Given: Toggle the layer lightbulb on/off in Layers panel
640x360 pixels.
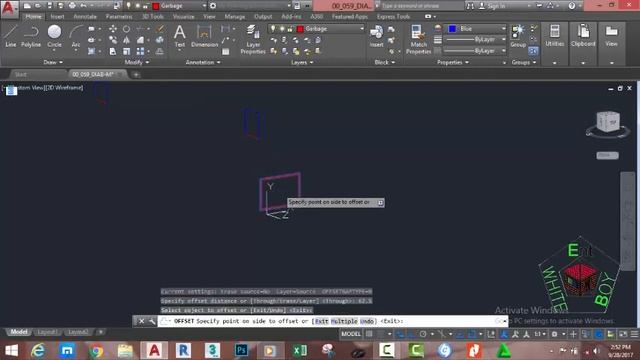Looking at the screenshot, I should (x=273, y=29).
